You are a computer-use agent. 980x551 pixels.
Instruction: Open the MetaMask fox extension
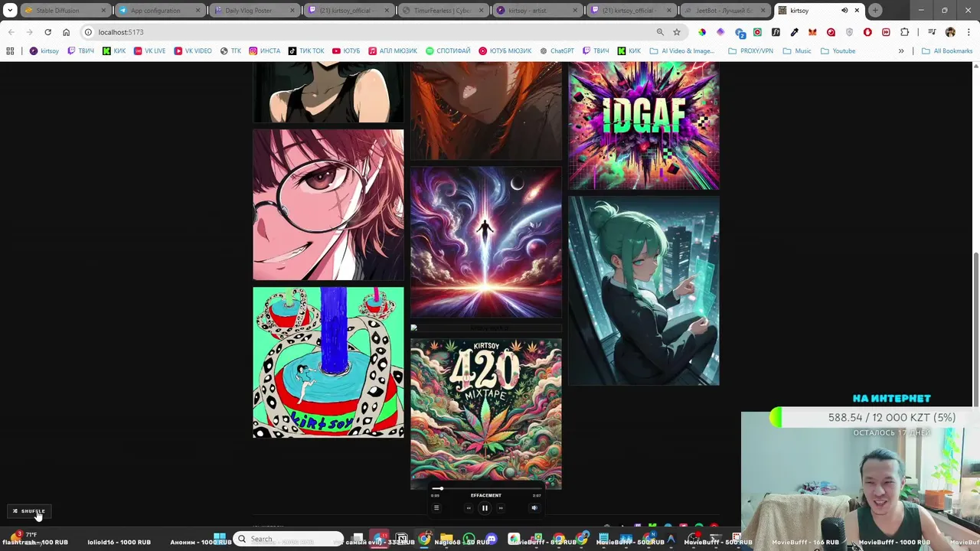pyautogui.click(x=812, y=32)
